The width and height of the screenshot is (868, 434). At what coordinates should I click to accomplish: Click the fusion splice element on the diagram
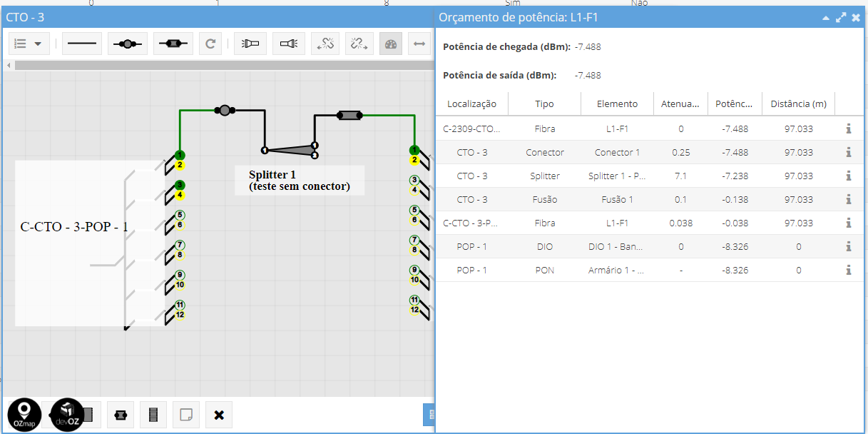(x=349, y=114)
